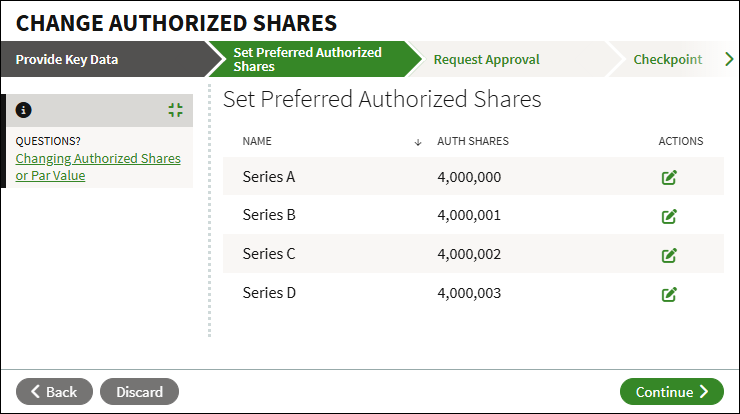Jump to the Checkpoint step

(x=667, y=59)
